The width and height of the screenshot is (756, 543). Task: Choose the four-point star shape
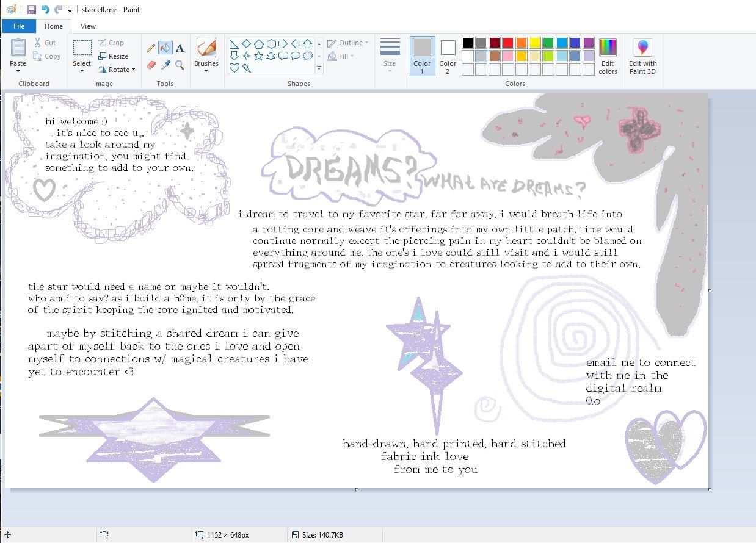click(x=246, y=56)
